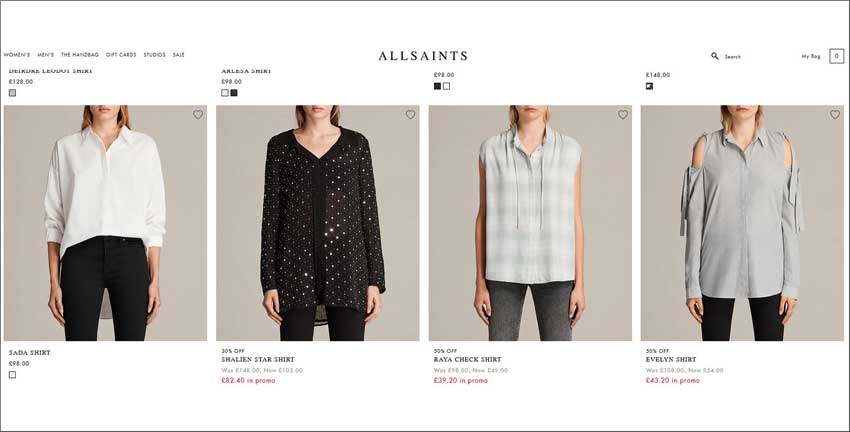The width and height of the screenshot is (850, 432).
Task: Go to The Handbag section
Action: (80, 55)
